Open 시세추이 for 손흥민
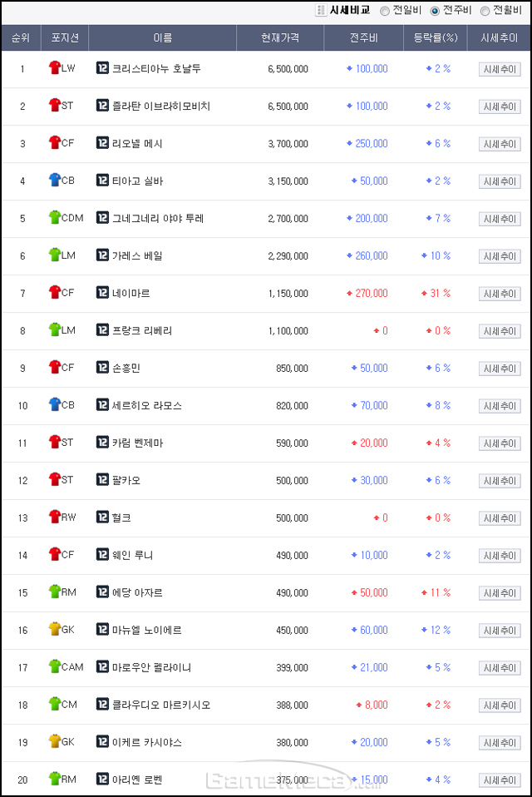The width and height of the screenshot is (532, 797). (500, 369)
